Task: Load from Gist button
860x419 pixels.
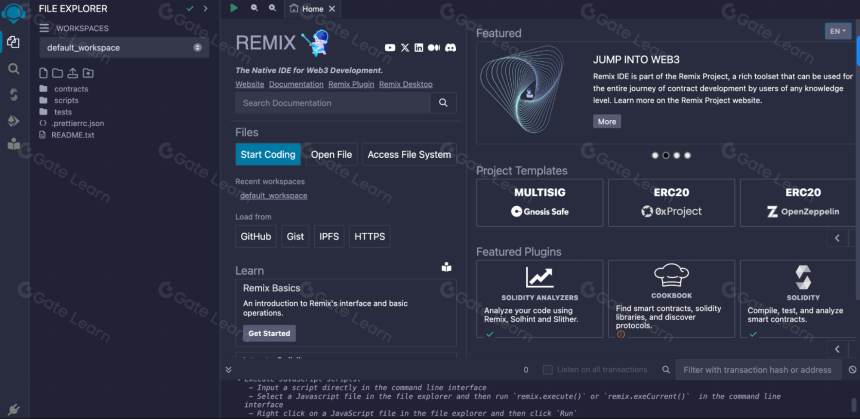Action: pyautogui.click(x=296, y=237)
